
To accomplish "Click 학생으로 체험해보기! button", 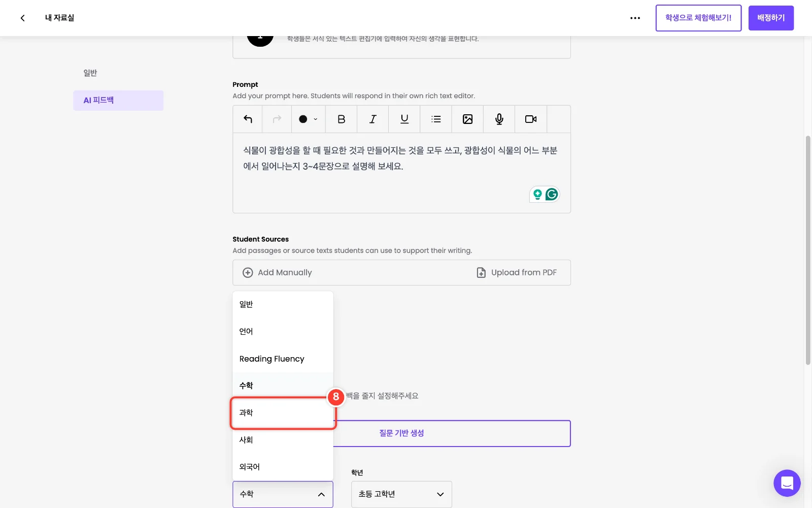I will tap(698, 18).
